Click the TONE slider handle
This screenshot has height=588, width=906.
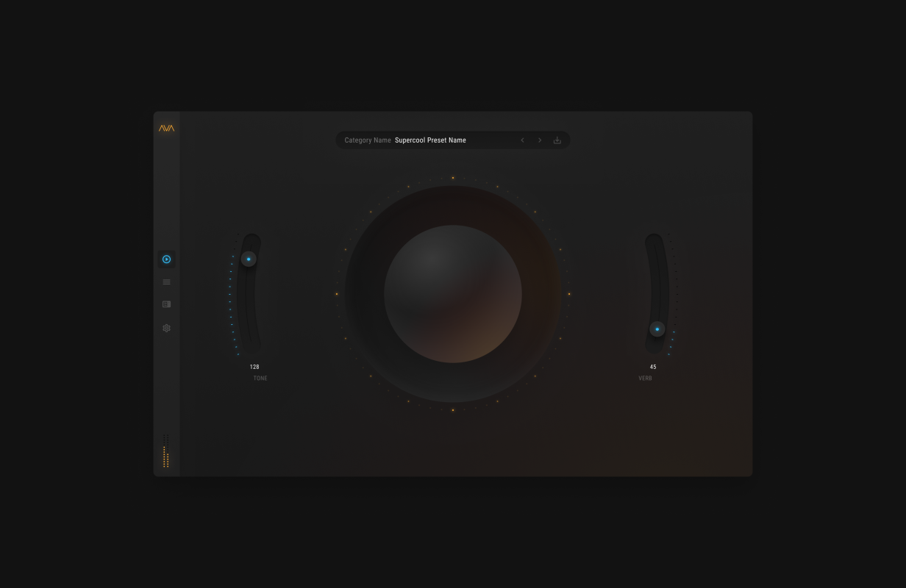pyautogui.click(x=249, y=259)
